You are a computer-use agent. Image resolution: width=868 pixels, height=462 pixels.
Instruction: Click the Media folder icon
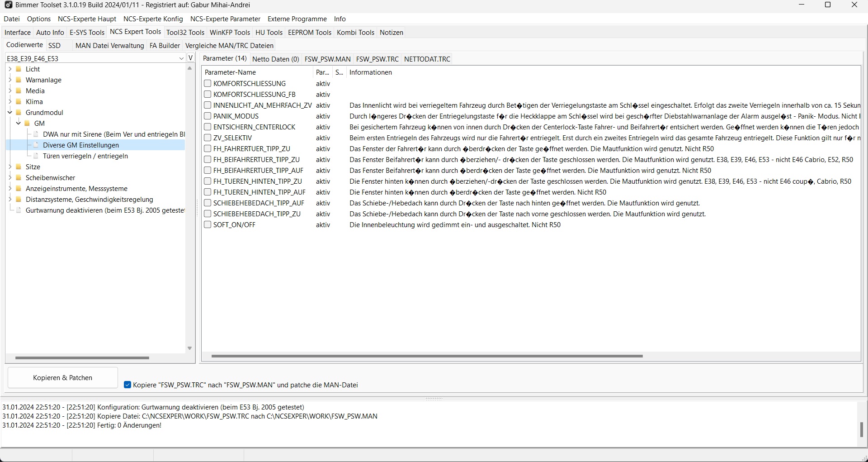click(x=19, y=91)
